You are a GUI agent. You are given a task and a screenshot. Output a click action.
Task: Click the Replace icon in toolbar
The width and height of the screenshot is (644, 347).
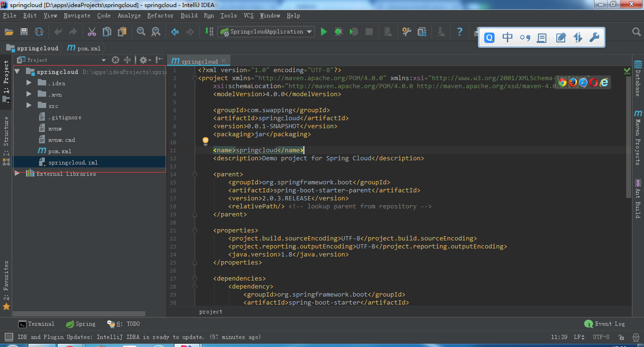pyautogui.click(x=156, y=32)
